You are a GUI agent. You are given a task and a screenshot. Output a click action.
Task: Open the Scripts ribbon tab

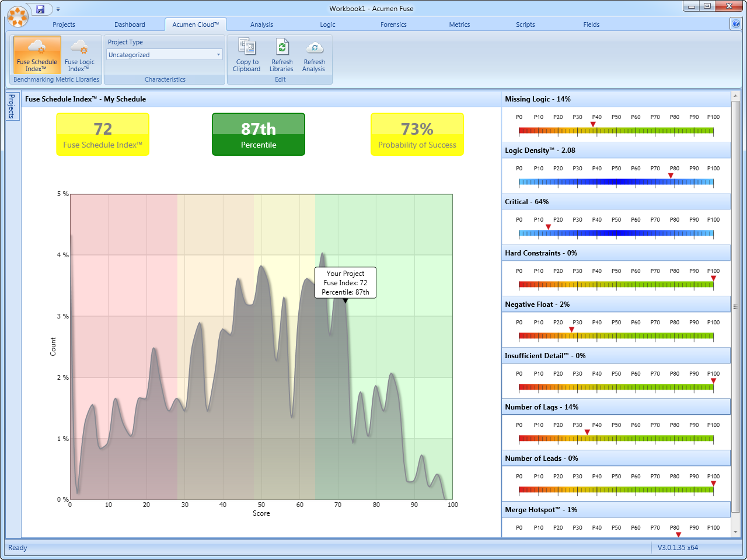(x=525, y=24)
